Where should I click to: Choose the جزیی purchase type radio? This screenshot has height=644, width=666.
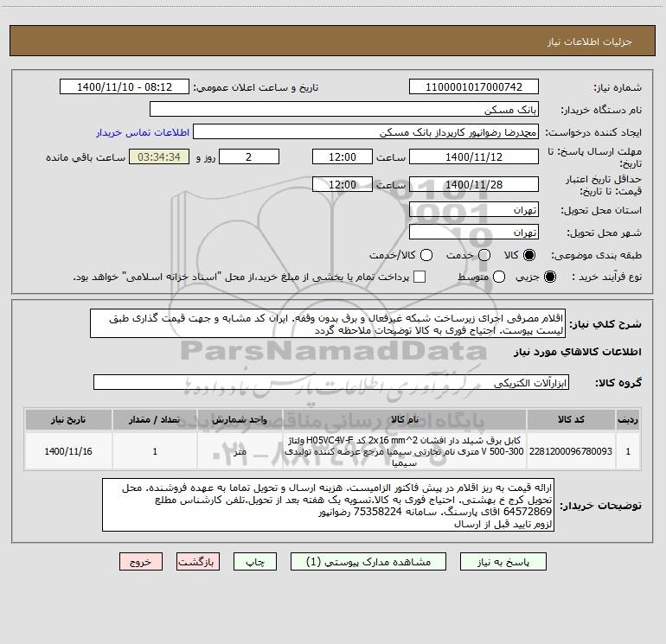pos(549,277)
